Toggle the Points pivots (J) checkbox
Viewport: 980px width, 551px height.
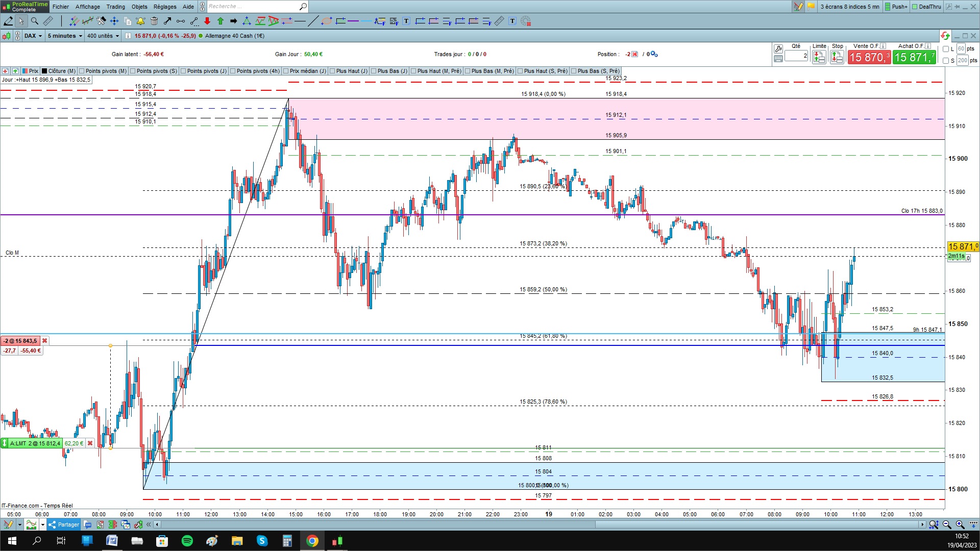[x=183, y=71]
